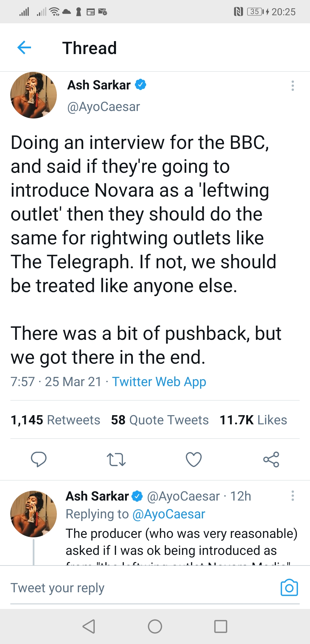
Task: Tap the share icon under the tweet
Action: [271, 459]
